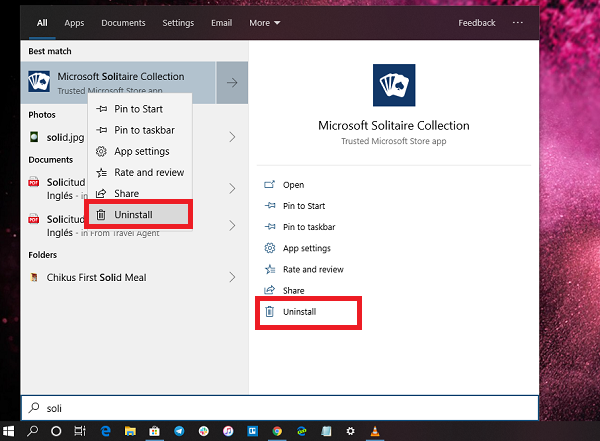600x441 pixels.
Task: Select Pin to taskbar in context menu
Action: (x=144, y=130)
